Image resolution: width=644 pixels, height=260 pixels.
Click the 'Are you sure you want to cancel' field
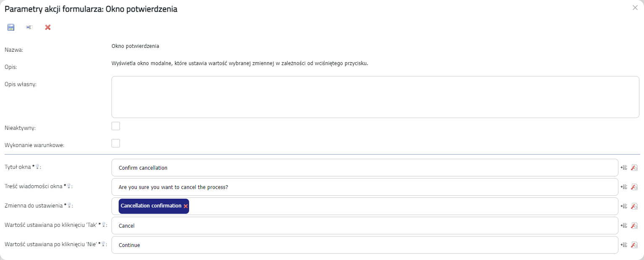(x=365, y=187)
